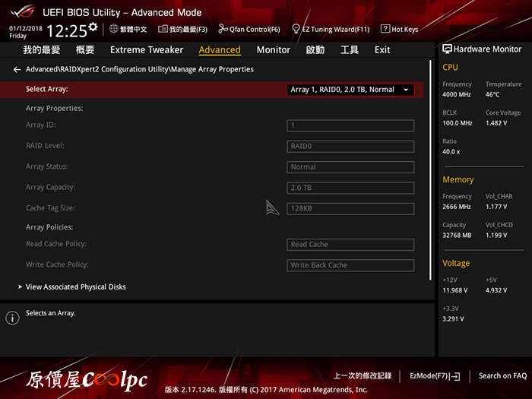532x399 pixels.
Task: Click the globe language icon
Action: [x=114, y=29]
